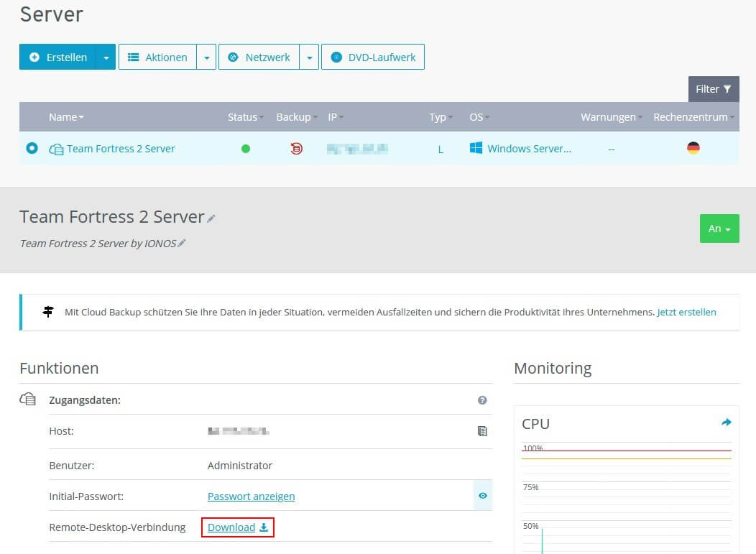Sort by Status column header
The height and width of the screenshot is (554, 756).
coord(245,117)
